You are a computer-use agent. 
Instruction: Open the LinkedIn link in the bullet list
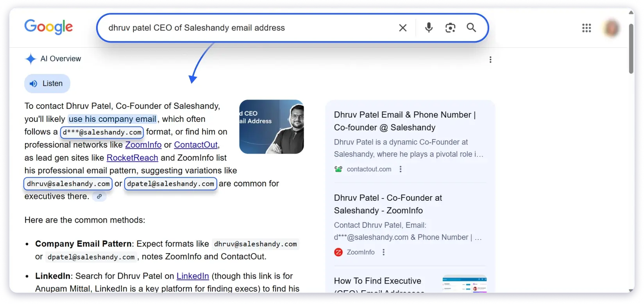click(x=193, y=276)
